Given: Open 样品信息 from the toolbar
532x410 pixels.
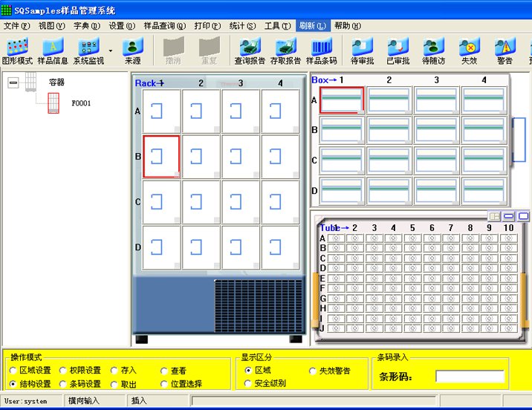Looking at the screenshot, I should [x=53, y=51].
